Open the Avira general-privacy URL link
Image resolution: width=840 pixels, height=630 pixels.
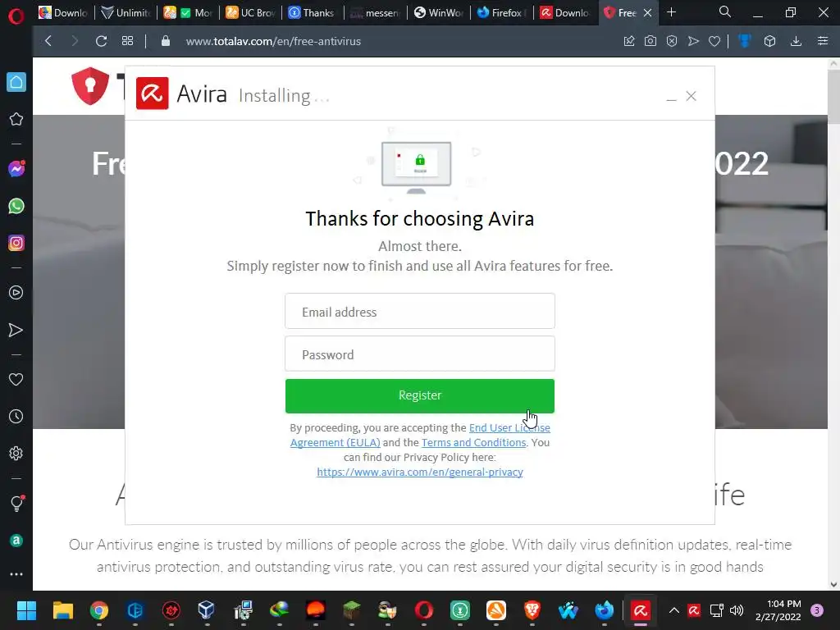(419, 472)
